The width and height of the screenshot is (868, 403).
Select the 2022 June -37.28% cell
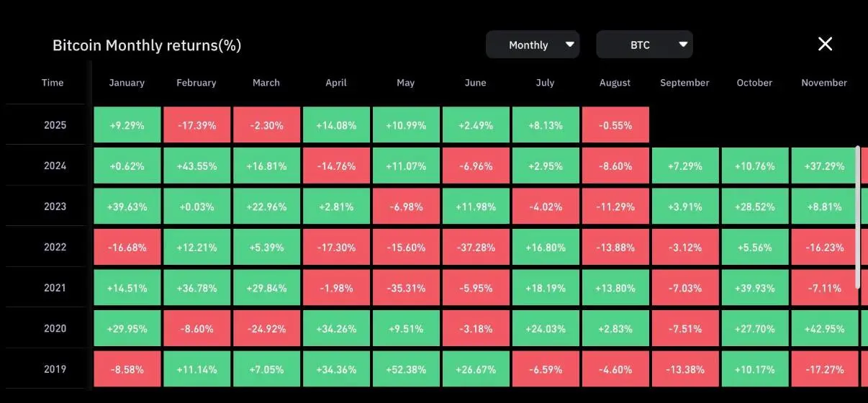pos(476,247)
